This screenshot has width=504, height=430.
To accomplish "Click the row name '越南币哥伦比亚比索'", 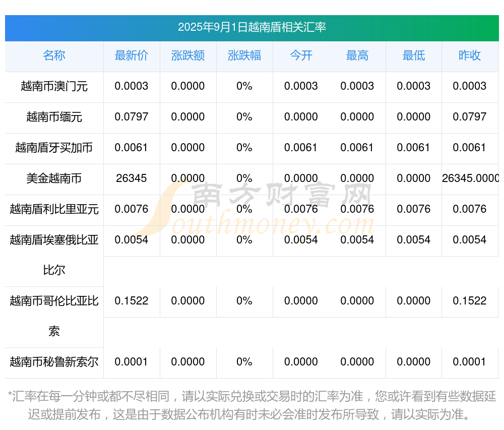I will click(x=54, y=316).
